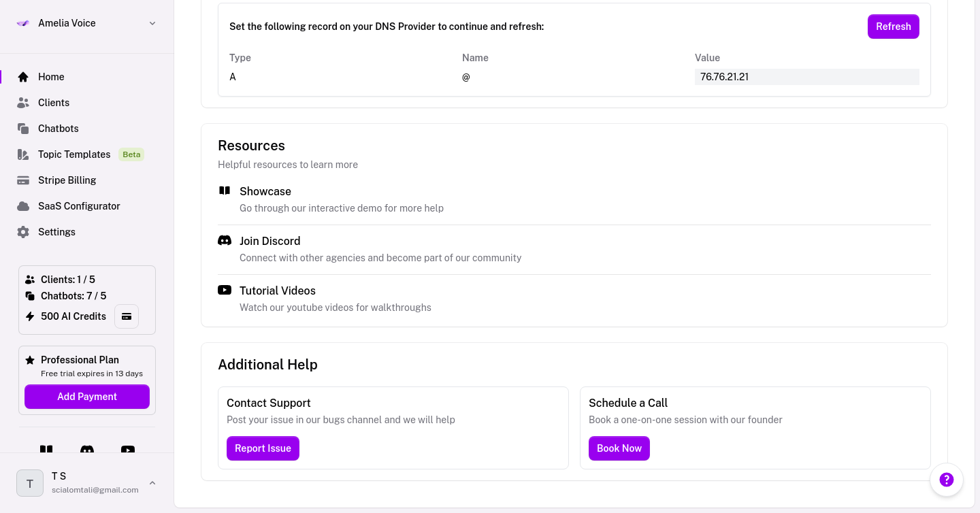Open the SaaS Configurator page
980x513 pixels.
(x=79, y=206)
